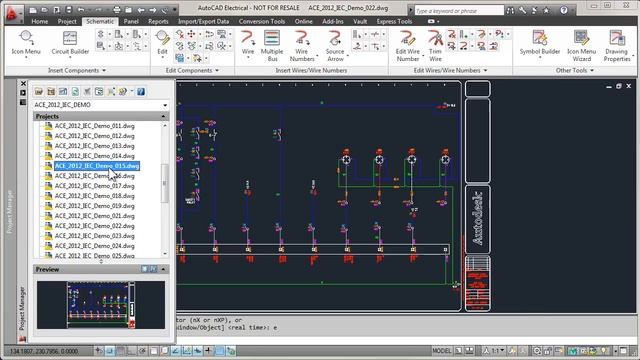The height and width of the screenshot is (360, 640).
Task: Click the Move component cross-arrows icon
Action: (191, 34)
